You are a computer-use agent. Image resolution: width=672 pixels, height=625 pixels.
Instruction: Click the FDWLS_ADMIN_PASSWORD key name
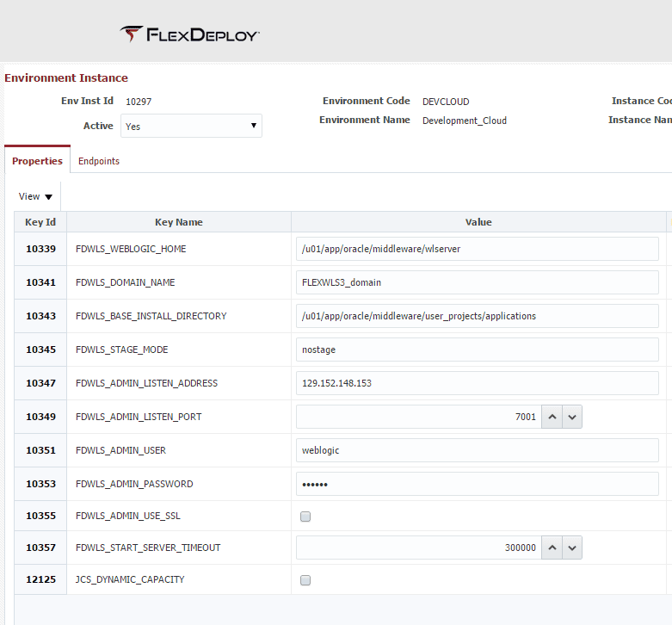click(x=134, y=484)
